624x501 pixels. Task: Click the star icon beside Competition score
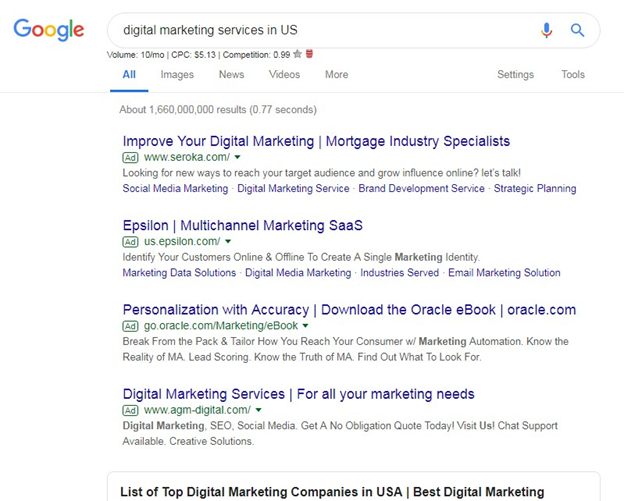point(297,54)
